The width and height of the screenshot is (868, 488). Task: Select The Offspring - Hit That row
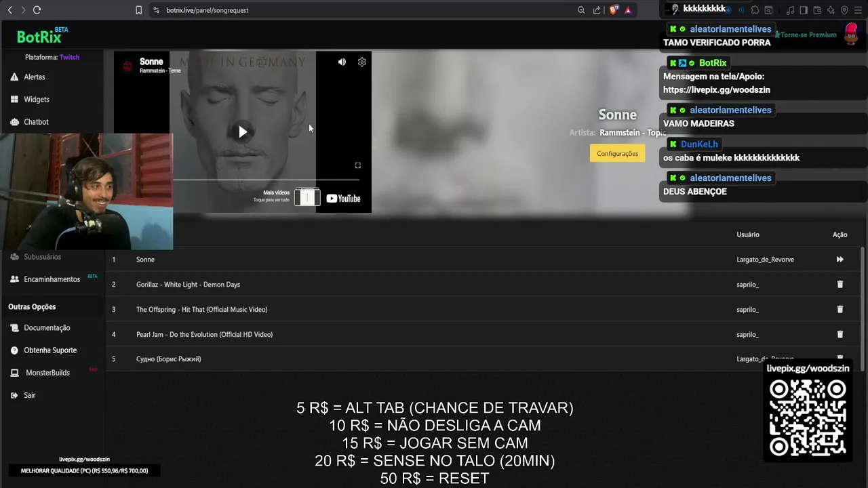[483, 310]
